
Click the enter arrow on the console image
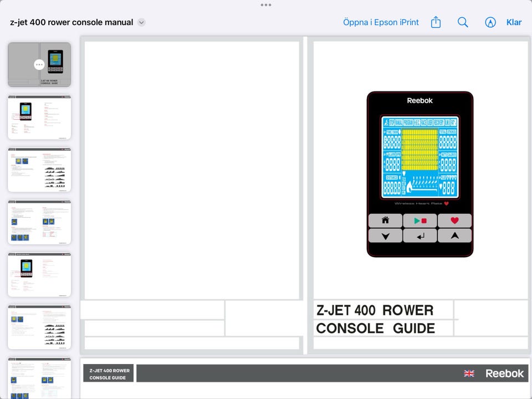click(x=420, y=236)
